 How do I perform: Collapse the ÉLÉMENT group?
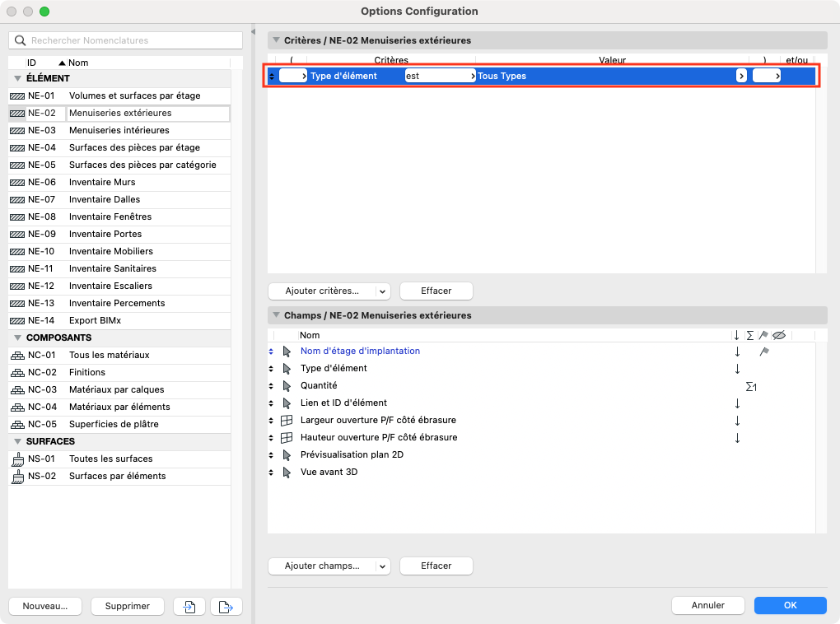coord(17,78)
